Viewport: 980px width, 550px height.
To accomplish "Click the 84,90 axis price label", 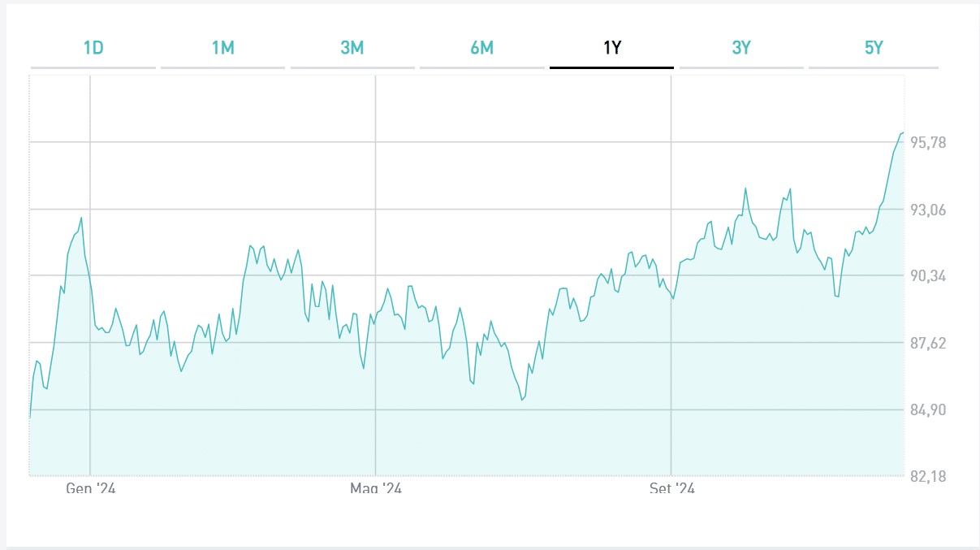I will click(929, 410).
